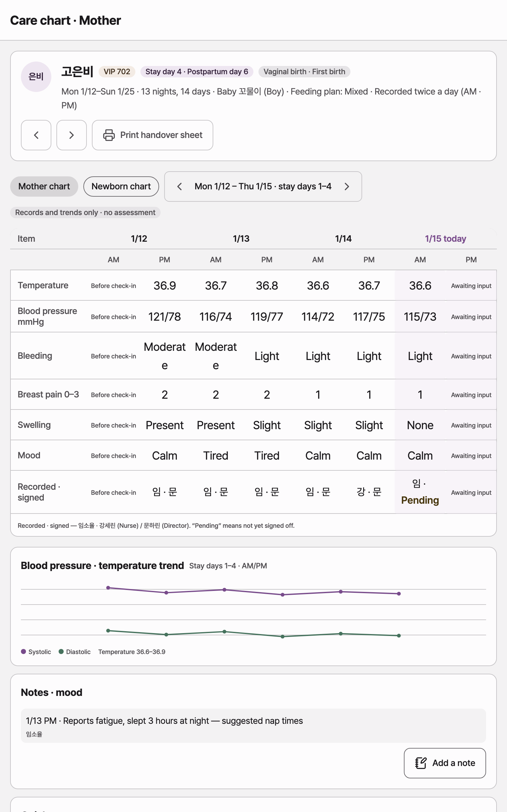
Task: Show earlier stay days with left chevron
Action: pyautogui.click(x=179, y=187)
